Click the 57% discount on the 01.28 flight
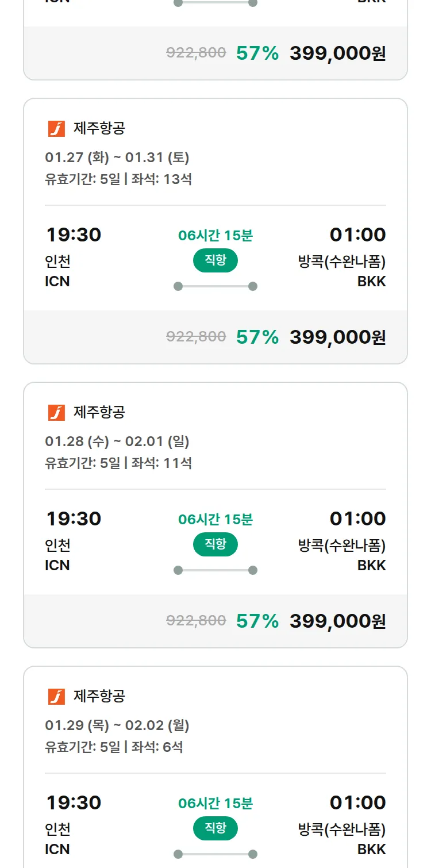The image size is (431, 868). (x=257, y=621)
